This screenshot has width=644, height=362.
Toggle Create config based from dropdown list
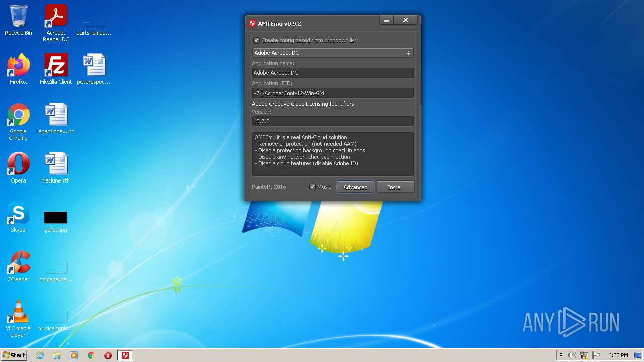[x=256, y=40]
